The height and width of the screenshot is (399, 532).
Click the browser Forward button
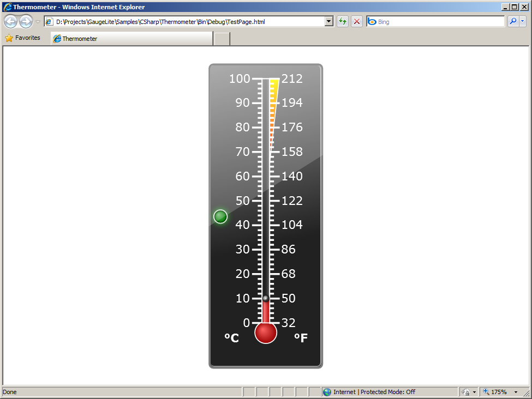(26, 22)
